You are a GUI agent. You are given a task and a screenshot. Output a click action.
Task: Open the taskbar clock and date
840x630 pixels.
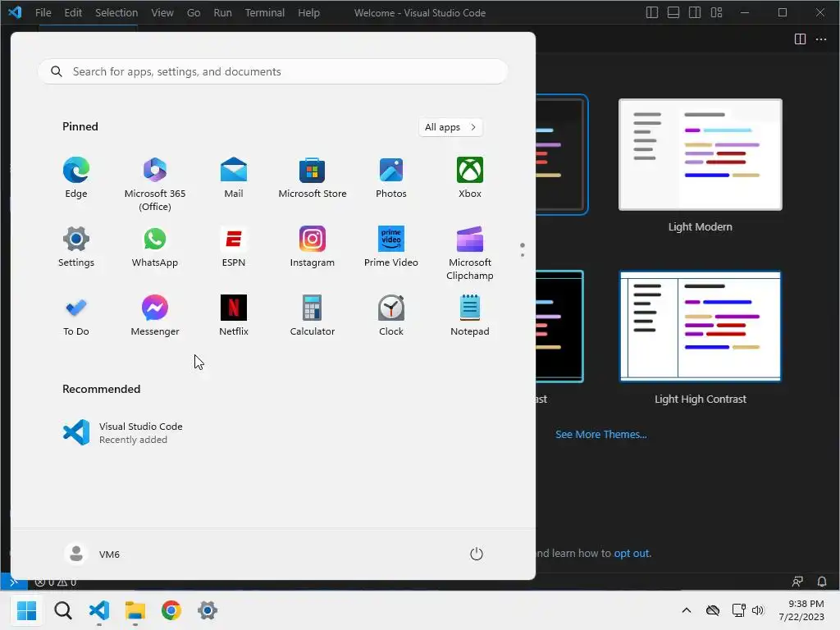[x=801, y=610]
